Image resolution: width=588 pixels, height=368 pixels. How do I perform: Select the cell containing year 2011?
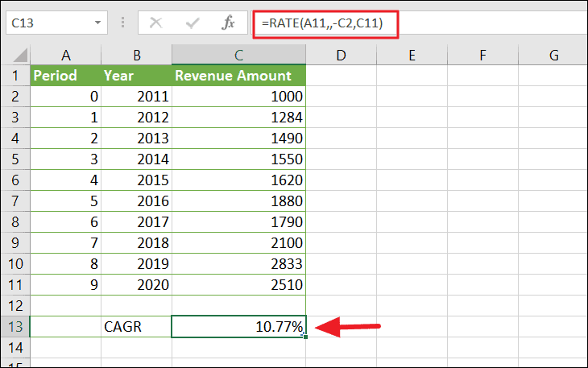point(136,97)
